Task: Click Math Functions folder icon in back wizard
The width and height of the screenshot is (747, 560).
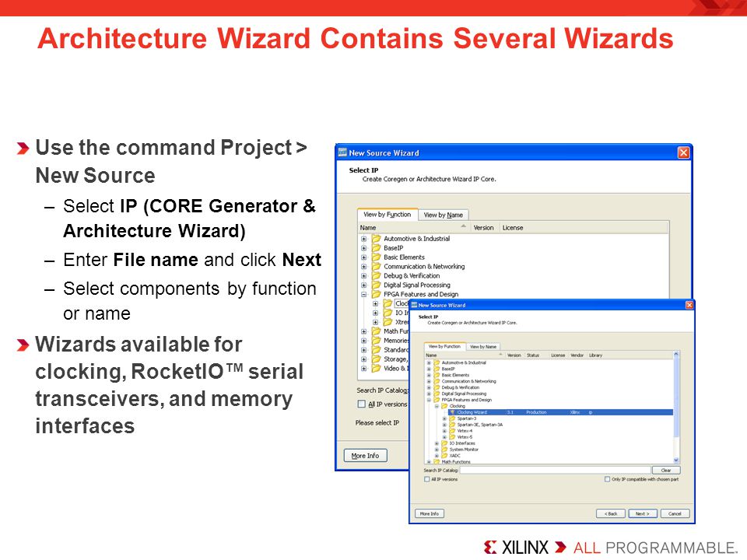Action: (x=377, y=331)
